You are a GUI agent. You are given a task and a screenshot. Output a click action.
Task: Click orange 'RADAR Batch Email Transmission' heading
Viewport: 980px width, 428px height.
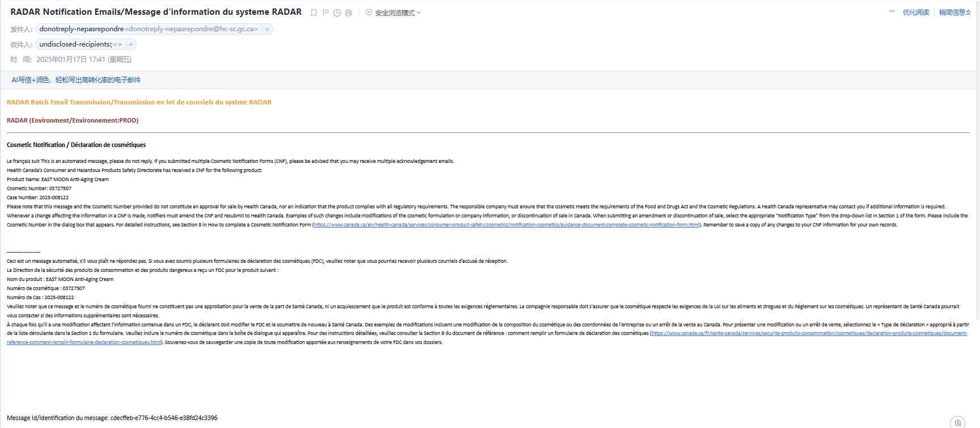pos(139,102)
